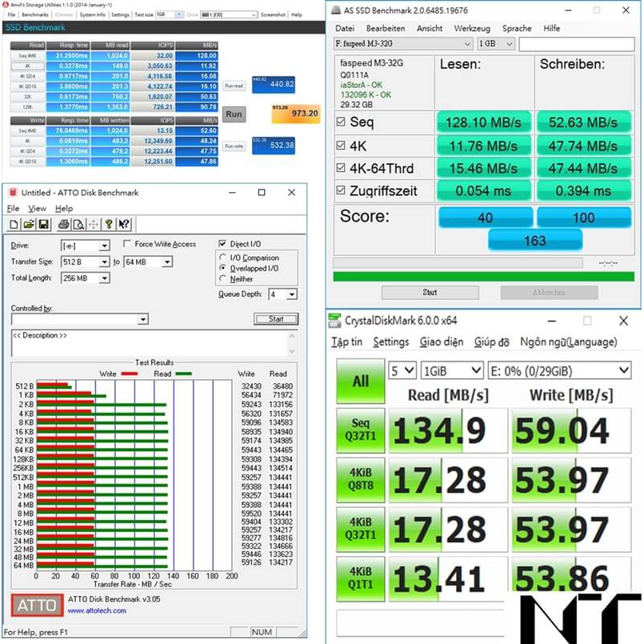Open the Queue Depth dropdown
Viewport: 644px width, 644px height.
click(x=290, y=294)
